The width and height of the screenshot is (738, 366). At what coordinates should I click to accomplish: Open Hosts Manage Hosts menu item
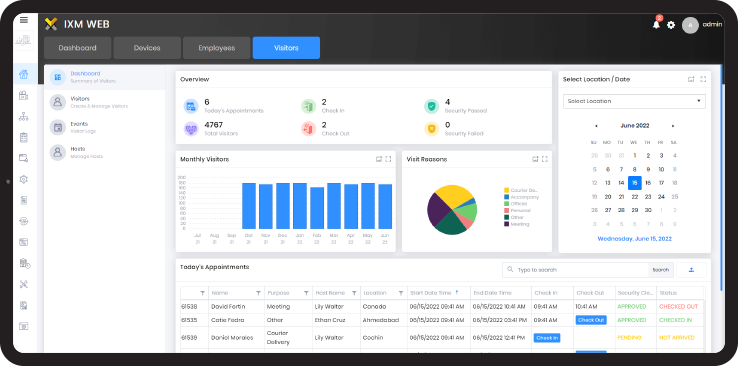pos(105,152)
